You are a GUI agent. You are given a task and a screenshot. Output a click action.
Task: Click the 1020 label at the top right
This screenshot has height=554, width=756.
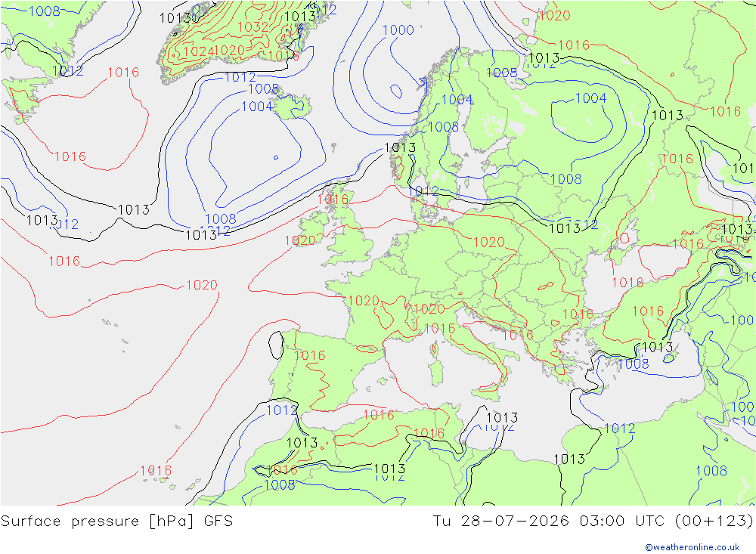[554, 15]
